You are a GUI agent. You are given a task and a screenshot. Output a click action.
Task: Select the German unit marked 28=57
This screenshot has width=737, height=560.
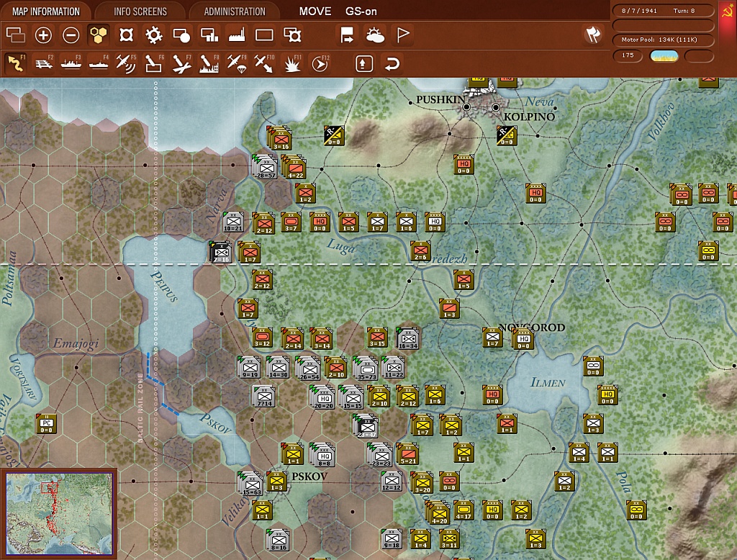[266, 166]
